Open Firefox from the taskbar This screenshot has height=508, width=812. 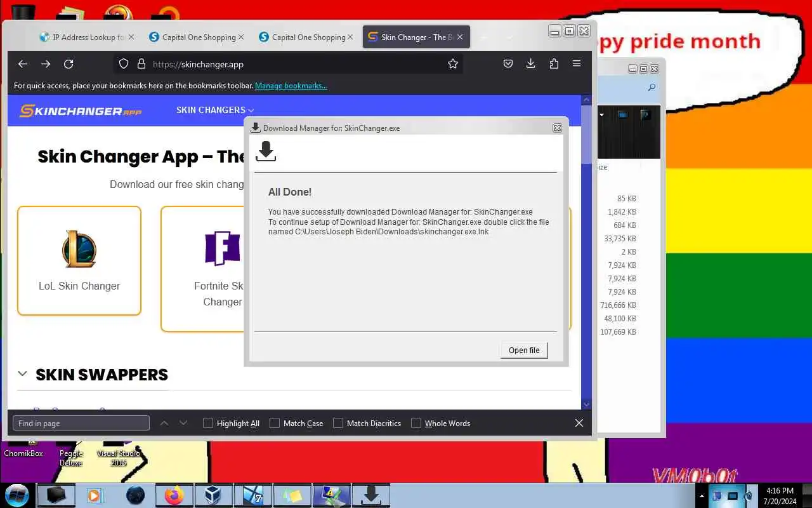click(x=174, y=495)
